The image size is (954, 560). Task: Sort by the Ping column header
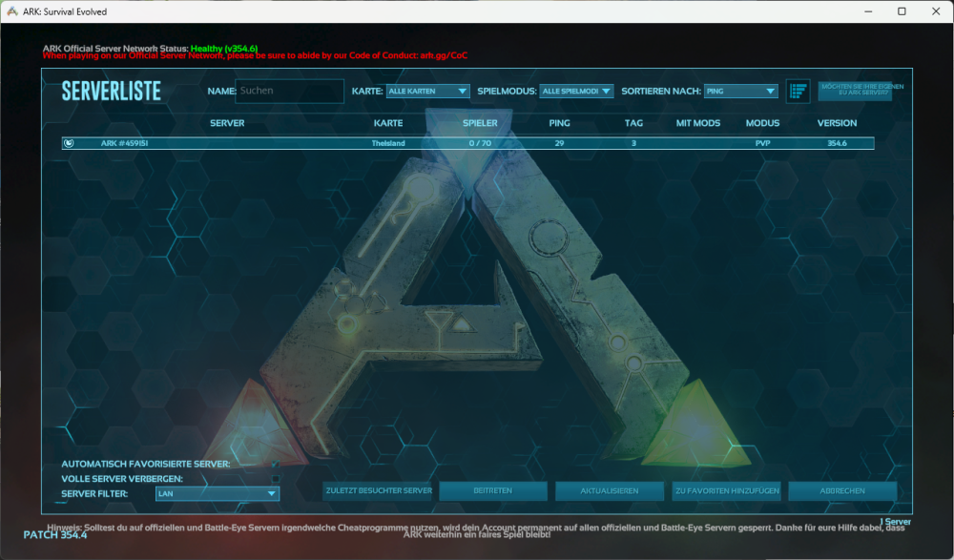click(559, 123)
